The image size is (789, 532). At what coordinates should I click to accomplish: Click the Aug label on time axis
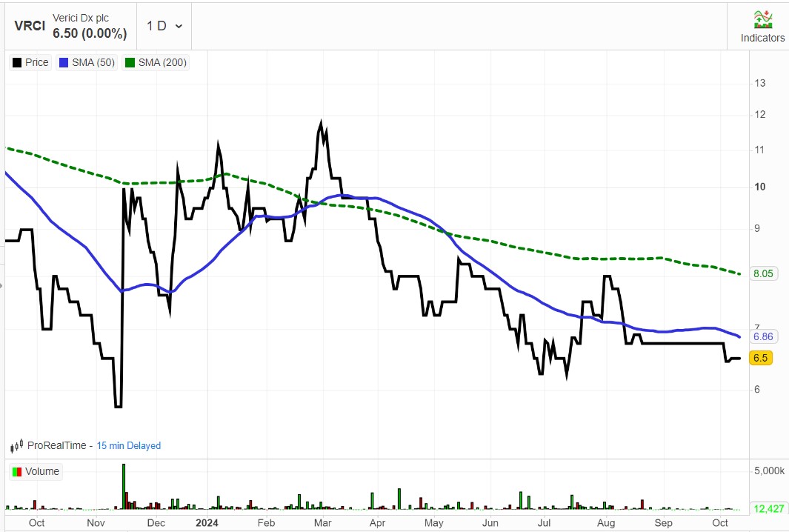pos(606,523)
